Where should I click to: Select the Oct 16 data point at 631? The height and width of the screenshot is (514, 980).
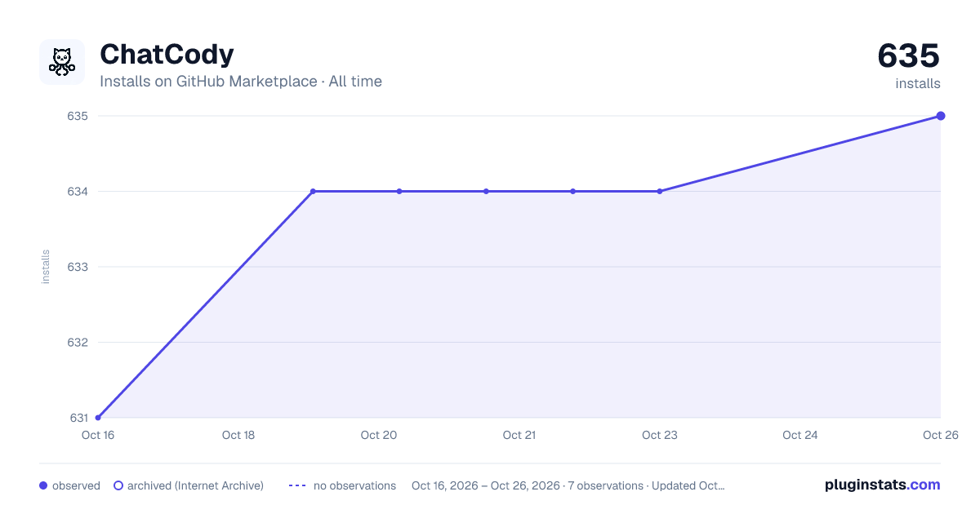pos(98,418)
